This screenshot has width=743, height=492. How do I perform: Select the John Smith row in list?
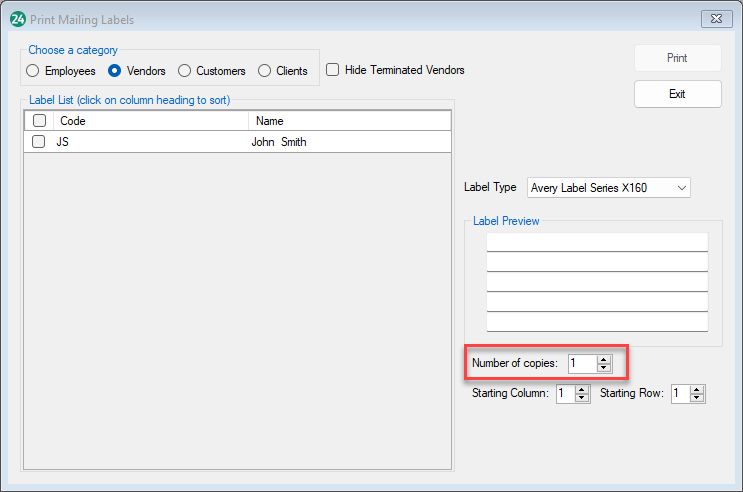(x=279, y=142)
